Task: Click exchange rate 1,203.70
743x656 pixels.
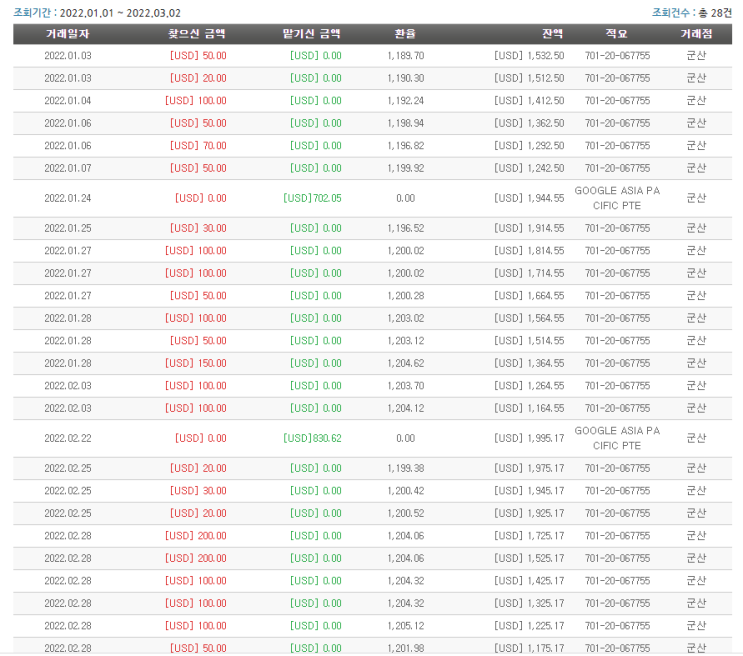Action: 406,386
